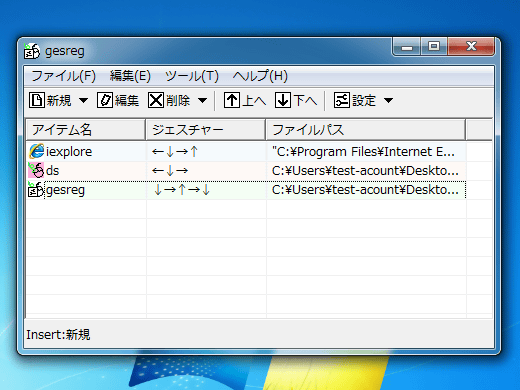
Task: Select the gesreg item name in the list
Action: (65, 190)
